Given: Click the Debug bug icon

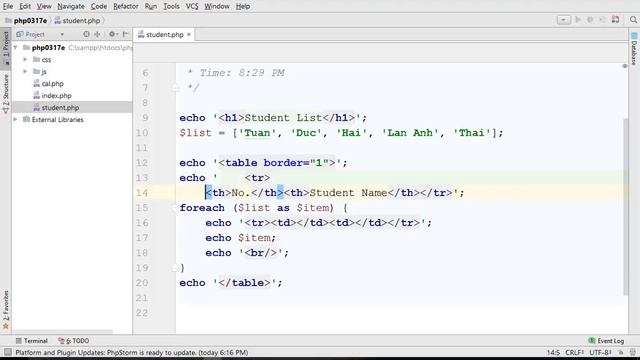Looking at the screenshot, I should [x=590, y=20].
